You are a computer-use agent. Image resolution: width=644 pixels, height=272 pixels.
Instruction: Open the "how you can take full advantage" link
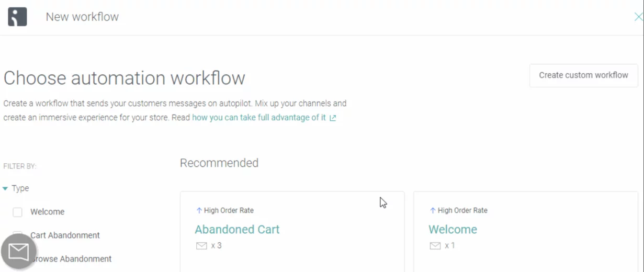point(258,118)
